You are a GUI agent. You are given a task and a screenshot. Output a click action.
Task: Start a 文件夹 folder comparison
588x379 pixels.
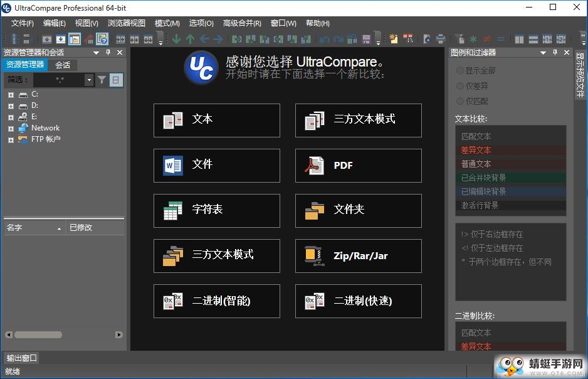(x=359, y=210)
